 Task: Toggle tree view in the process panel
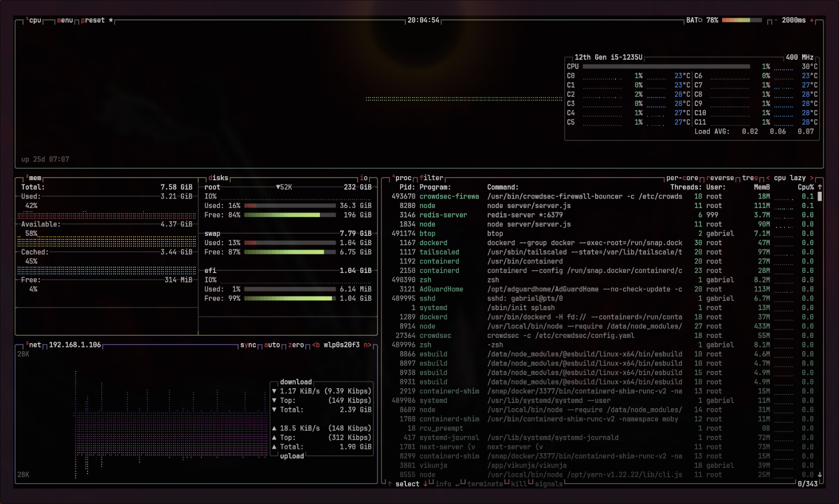751,178
